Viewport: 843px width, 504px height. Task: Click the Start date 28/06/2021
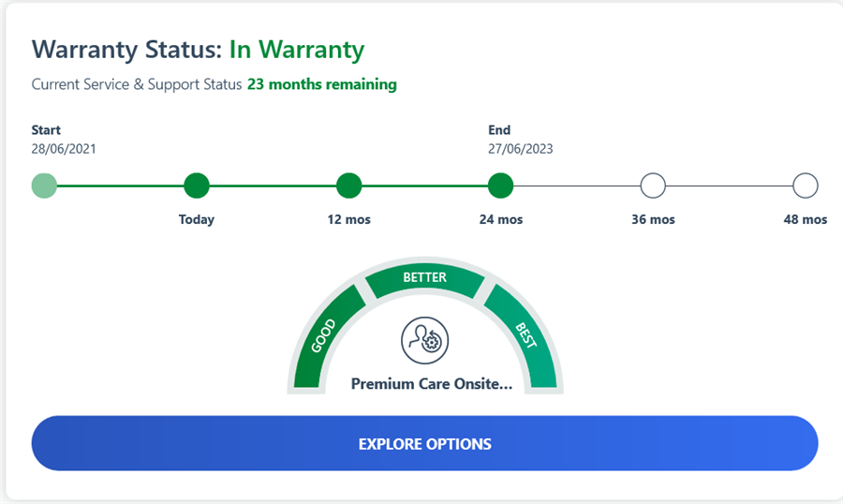tap(64, 148)
